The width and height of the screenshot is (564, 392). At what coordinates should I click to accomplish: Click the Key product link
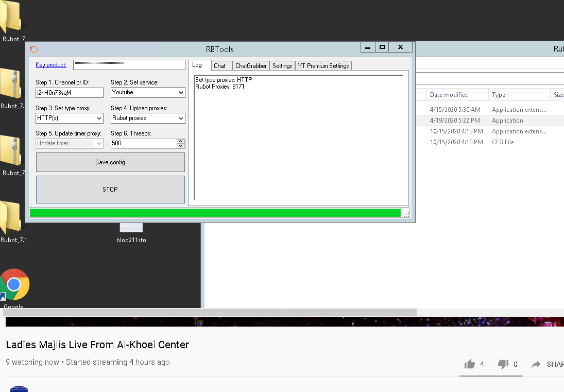point(50,65)
